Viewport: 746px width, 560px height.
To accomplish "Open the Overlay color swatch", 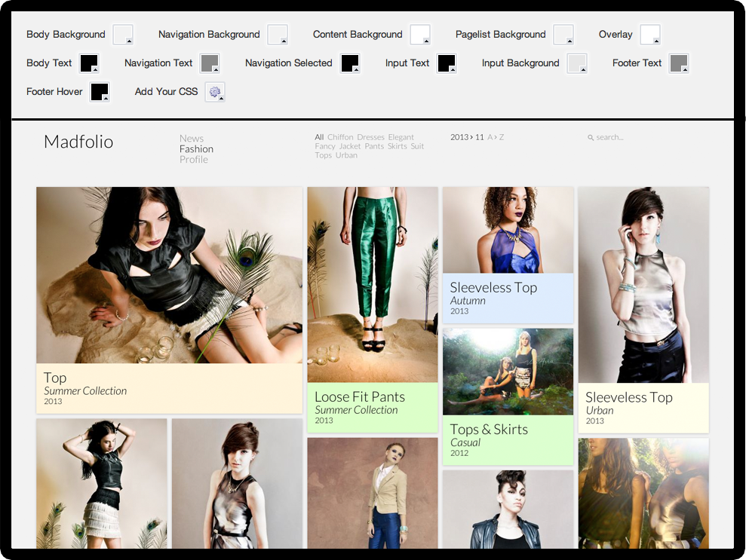I will pyautogui.click(x=650, y=35).
